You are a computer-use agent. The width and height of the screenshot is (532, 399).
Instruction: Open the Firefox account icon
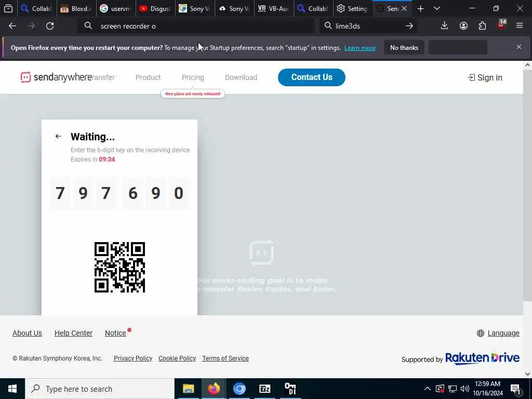pyautogui.click(x=463, y=26)
